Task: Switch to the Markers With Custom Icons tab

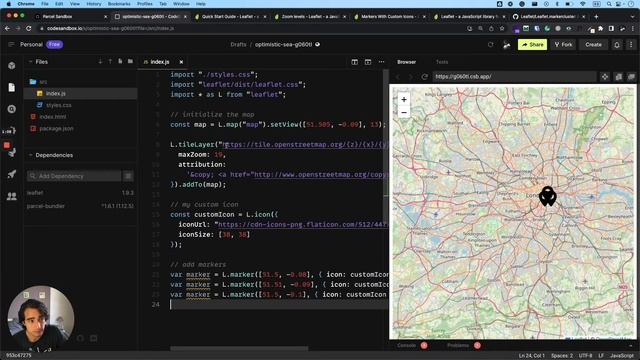Action: (390, 17)
